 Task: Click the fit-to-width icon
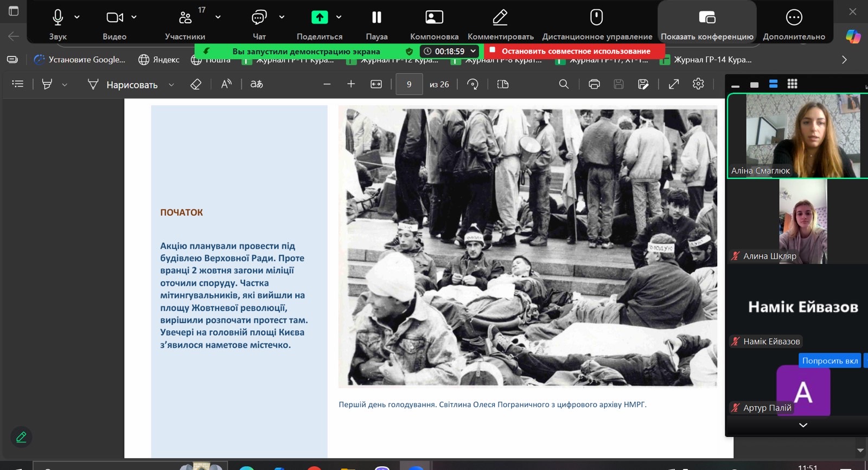(376, 84)
